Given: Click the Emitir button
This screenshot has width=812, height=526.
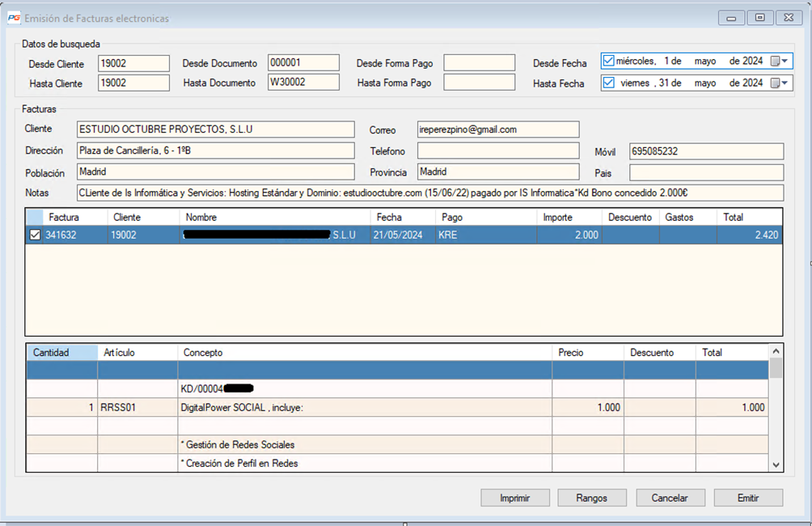Looking at the screenshot, I should [x=748, y=498].
